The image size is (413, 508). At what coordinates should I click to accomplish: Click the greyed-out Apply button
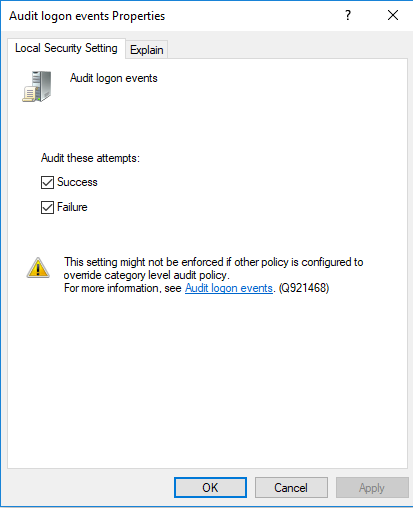(372, 488)
